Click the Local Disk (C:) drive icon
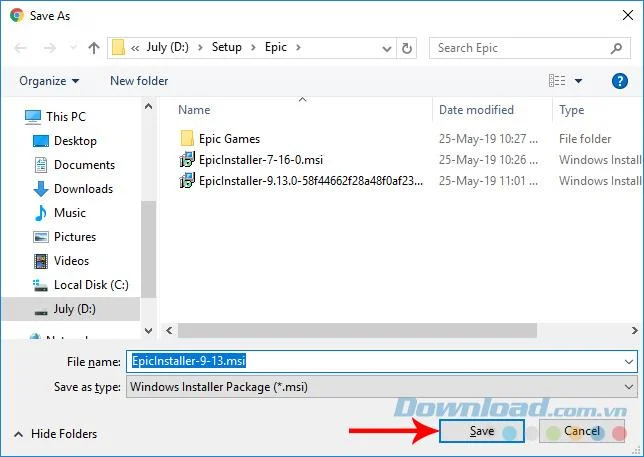 tap(40, 285)
